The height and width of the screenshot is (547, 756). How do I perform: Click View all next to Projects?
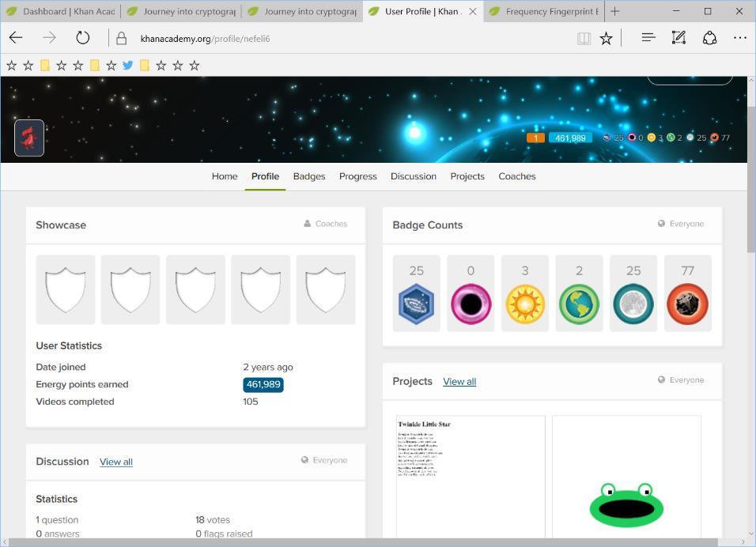click(x=459, y=382)
